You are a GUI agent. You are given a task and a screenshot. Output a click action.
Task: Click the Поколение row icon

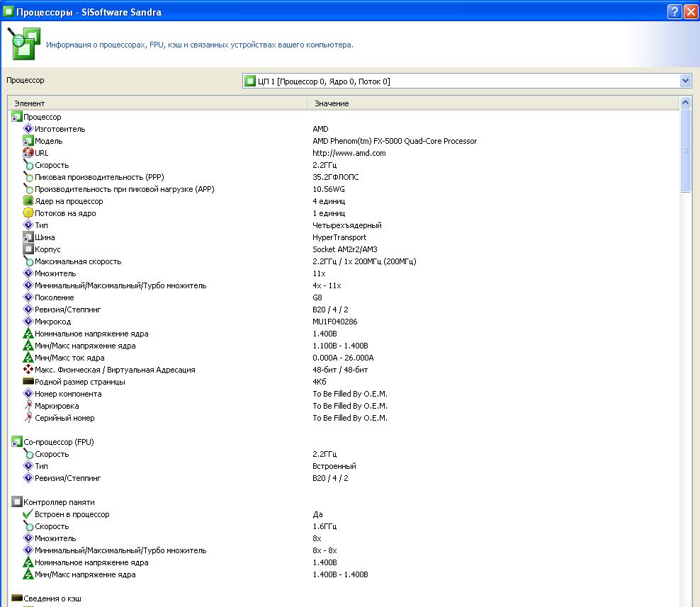point(28,297)
